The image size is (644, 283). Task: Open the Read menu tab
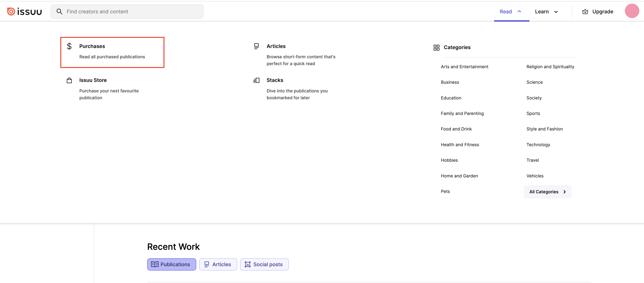(511, 12)
